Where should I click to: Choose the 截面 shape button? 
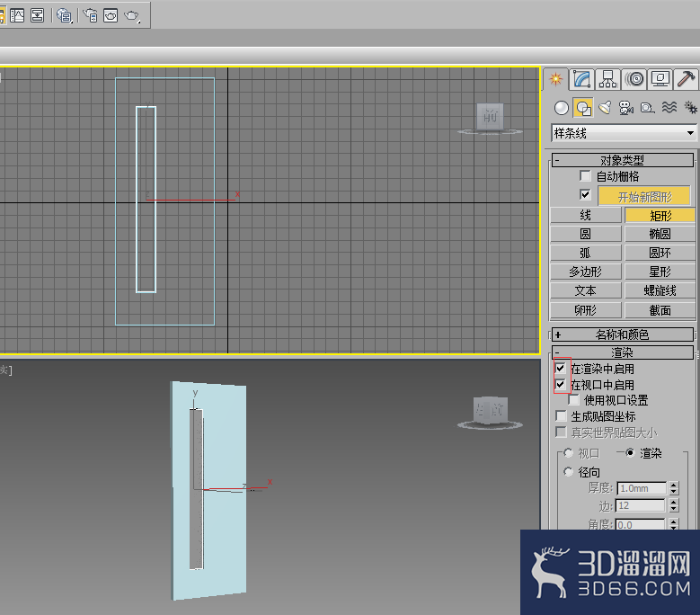tap(660, 310)
